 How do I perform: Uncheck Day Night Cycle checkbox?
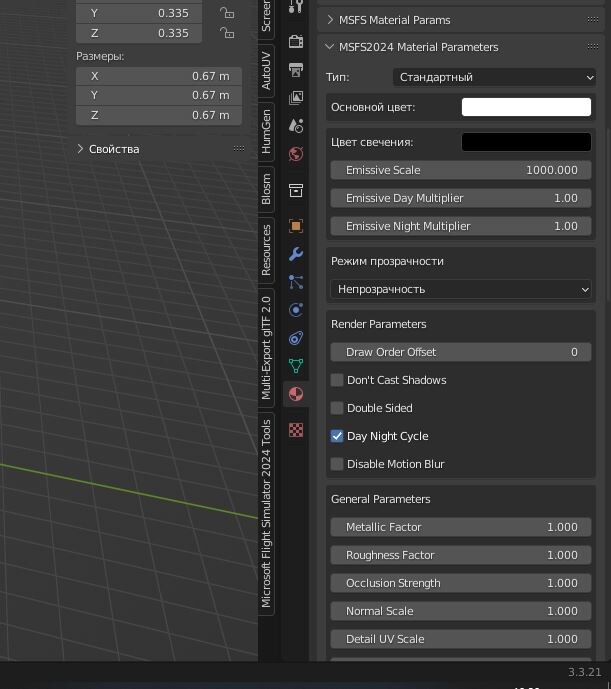337,436
